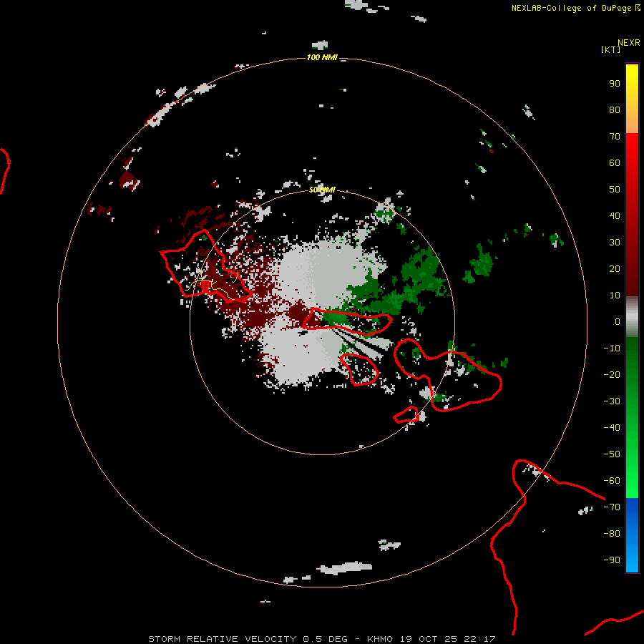This screenshot has height=644, width=644.
Task: Click the STORM RELATIVE VELOCITY caption text
Action: click(223, 639)
